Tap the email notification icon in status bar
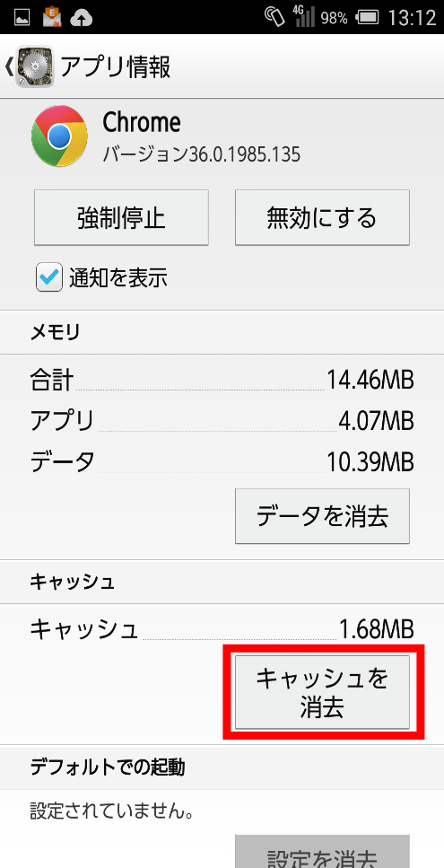The width and height of the screenshot is (444, 868). [52, 18]
